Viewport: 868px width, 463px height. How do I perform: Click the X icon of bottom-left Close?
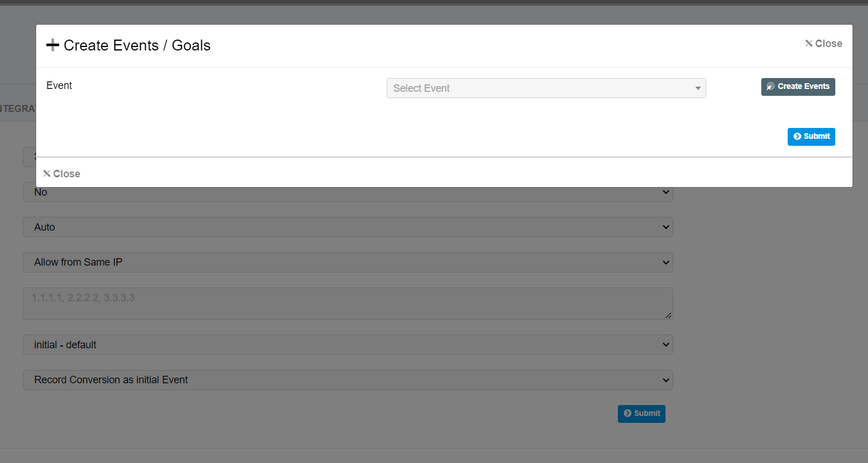click(47, 174)
